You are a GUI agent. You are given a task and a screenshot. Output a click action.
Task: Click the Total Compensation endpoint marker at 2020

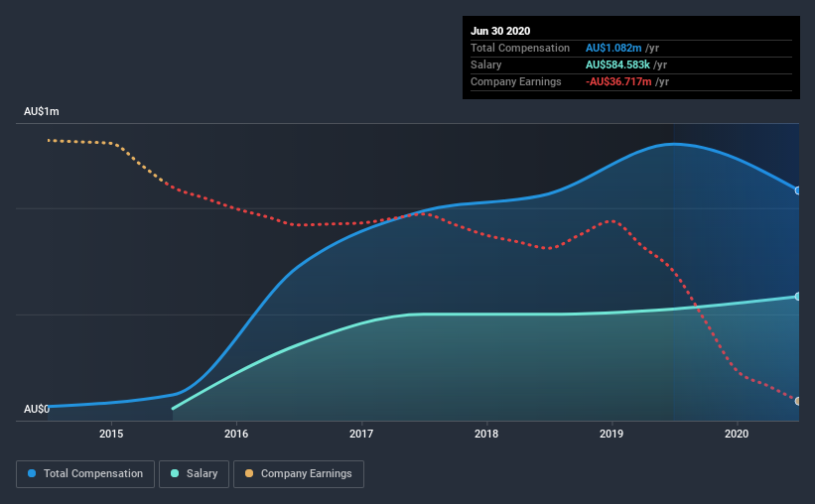tap(798, 190)
